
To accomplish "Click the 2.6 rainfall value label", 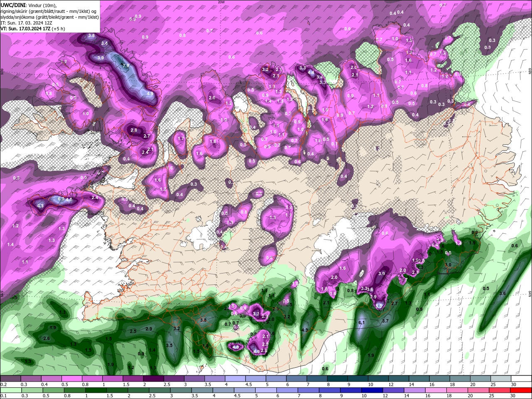I will pos(47,339).
